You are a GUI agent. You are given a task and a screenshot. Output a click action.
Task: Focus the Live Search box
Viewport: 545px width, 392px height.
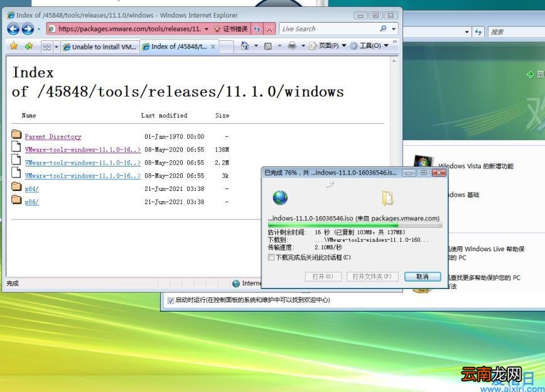pyautogui.click(x=328, y=29)
